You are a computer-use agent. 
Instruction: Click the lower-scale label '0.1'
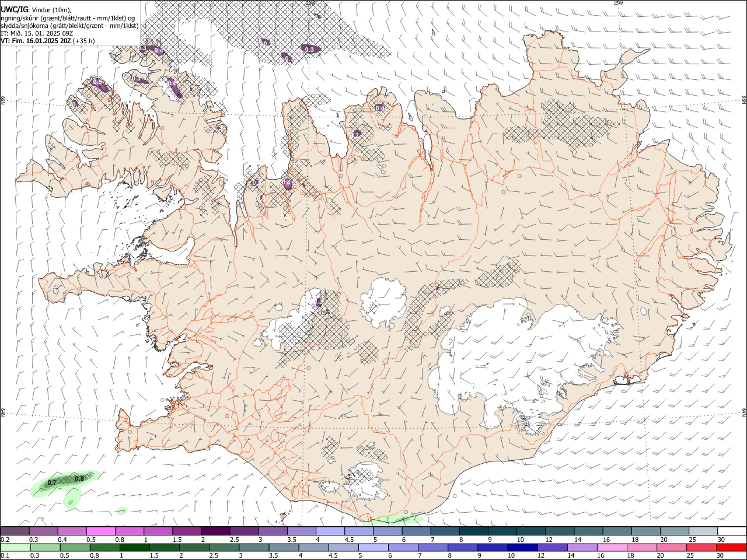[x=5, y=556]
